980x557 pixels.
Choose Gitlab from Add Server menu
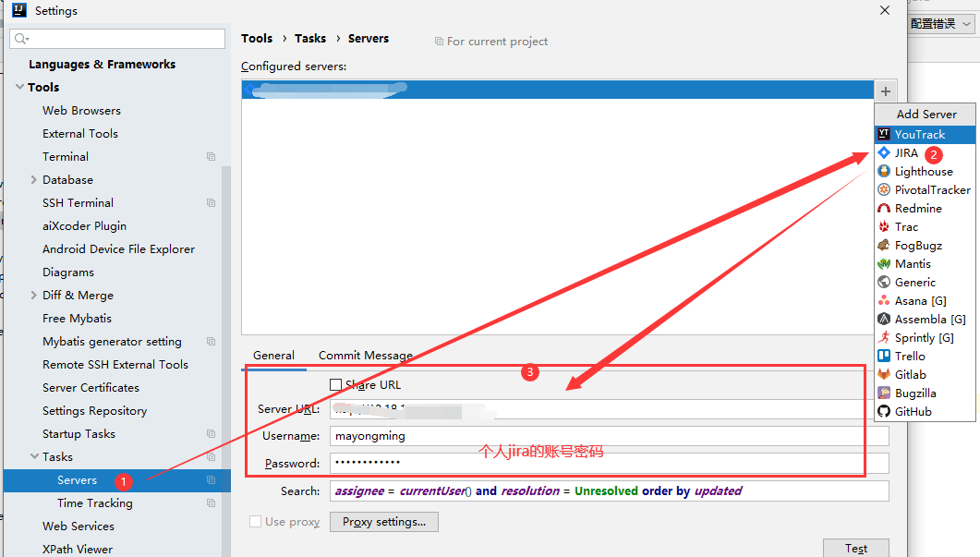point(925,374)
